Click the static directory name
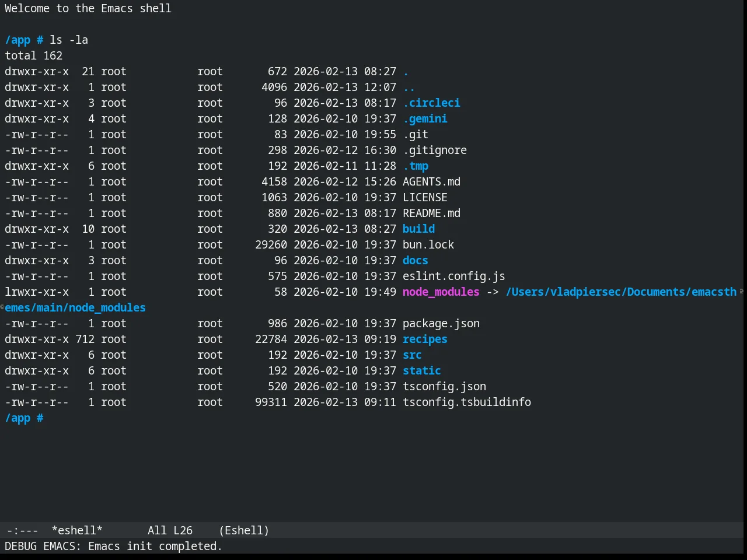This screenshot has height=560, width=747. (x=422, y=370)
